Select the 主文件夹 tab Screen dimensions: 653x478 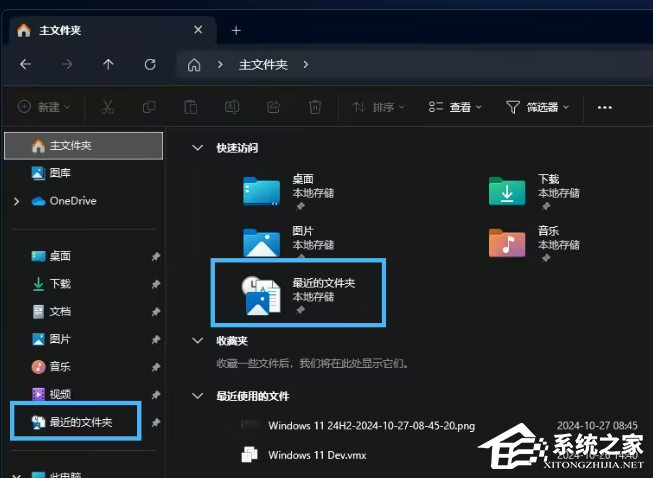[x=112, y=30]
